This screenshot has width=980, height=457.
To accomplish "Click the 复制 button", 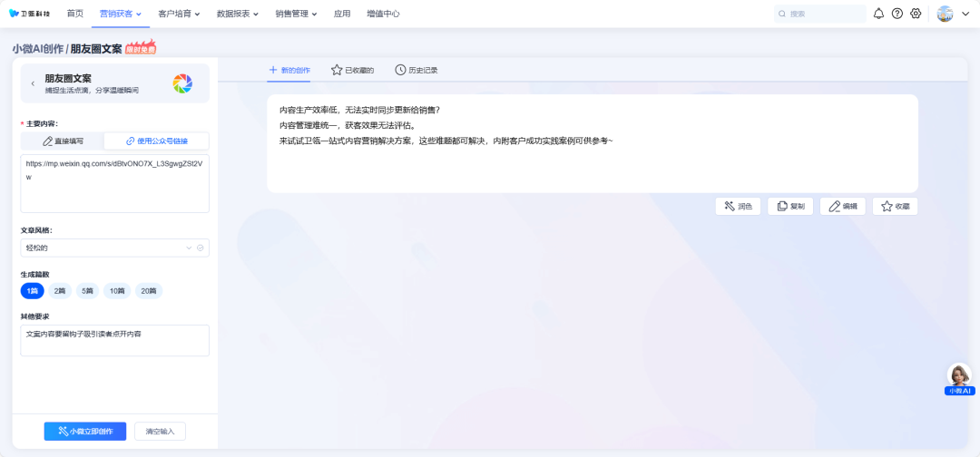I will pyautogui.click(x=790, y=207).
